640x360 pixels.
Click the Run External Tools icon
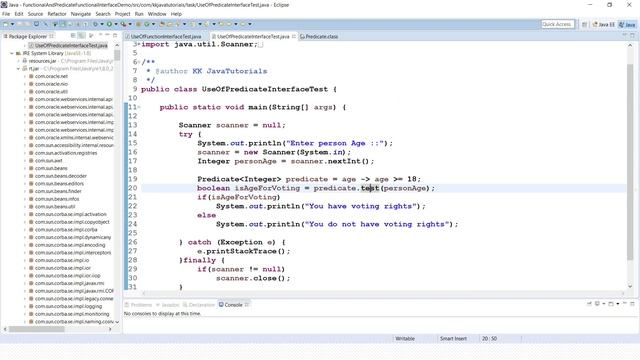[x=123, y=24]
